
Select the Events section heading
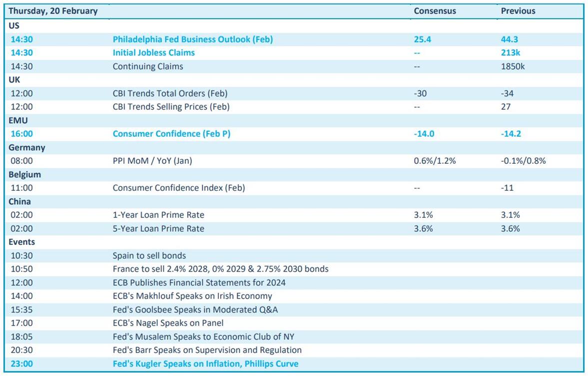pyautogui.click(x=21, y=242)
